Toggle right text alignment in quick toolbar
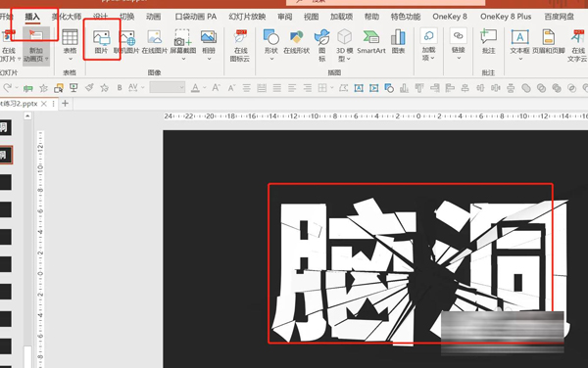588x368 pixels. click(x=308, y=88)
